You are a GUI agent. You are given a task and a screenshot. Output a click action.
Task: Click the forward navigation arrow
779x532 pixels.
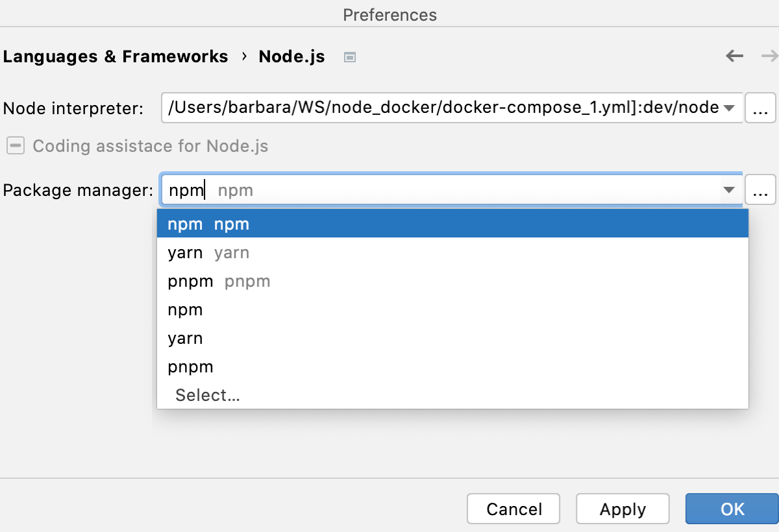tap(769, 56)
